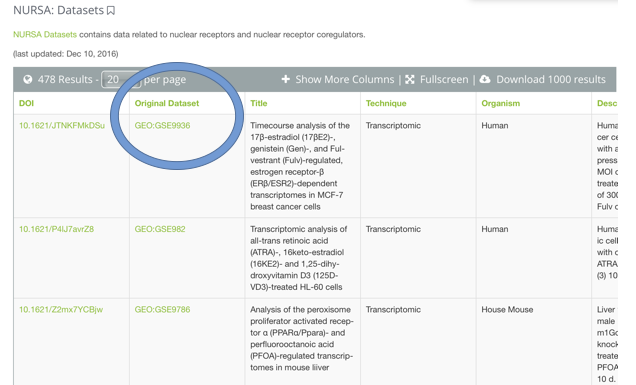
Task: Click the NURSA: Datasets page heading
Action: pos(58,10)
